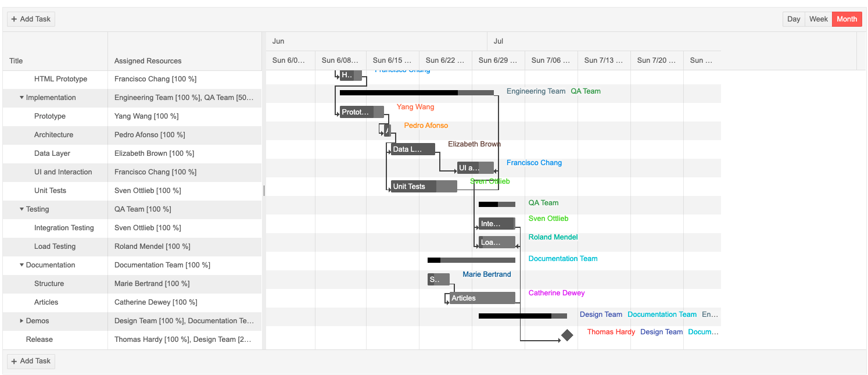This screenshot has height=375, width=868.
Task: Select the Month view button
Action: tap(847, 19)
